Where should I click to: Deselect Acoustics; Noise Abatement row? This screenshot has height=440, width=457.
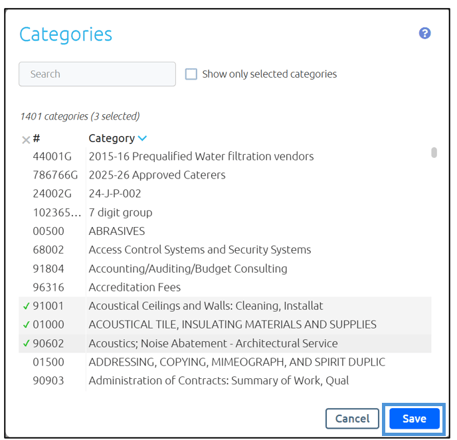pyautogui.click(x=225, y=343)
